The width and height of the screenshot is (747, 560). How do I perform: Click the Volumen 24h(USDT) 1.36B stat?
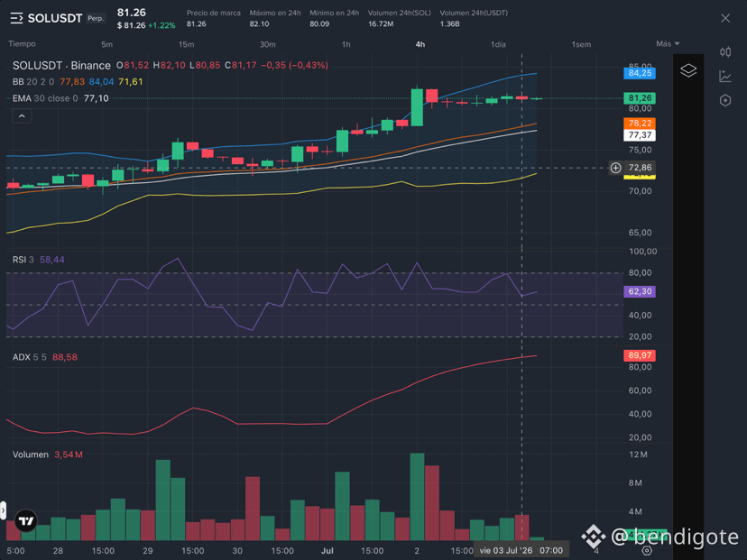point(474,18)
